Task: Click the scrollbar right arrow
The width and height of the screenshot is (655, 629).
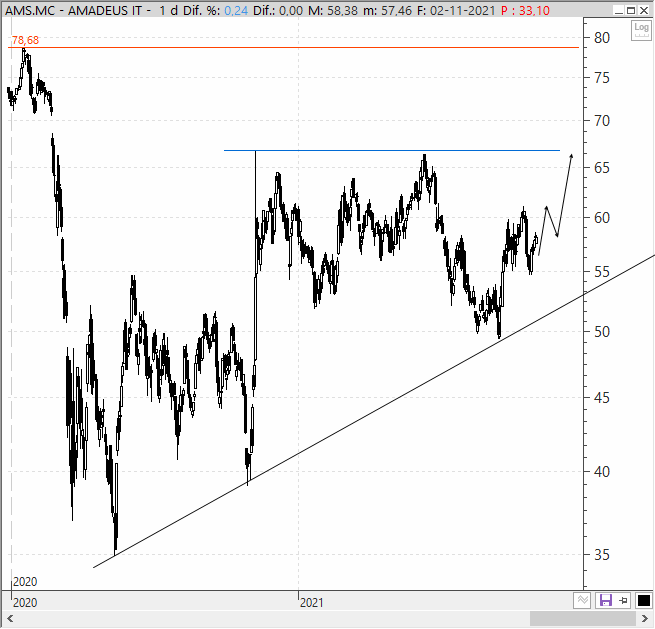Action: click(x=645, y=618)
